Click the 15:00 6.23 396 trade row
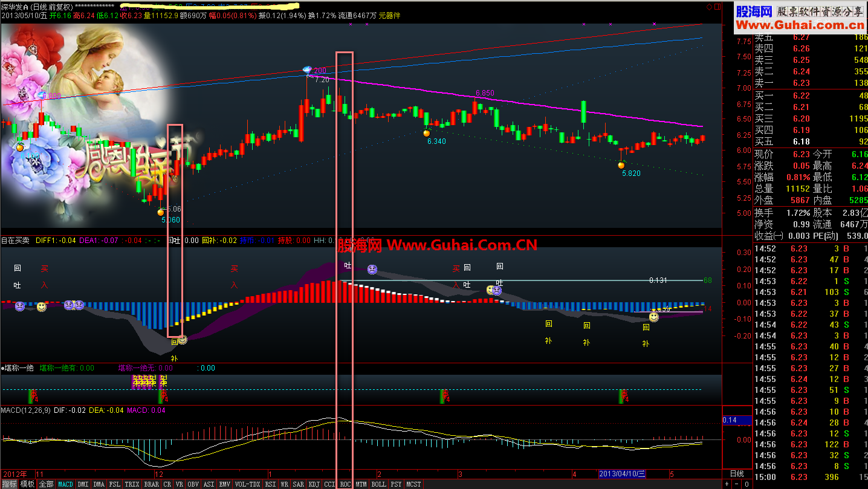 (x=811, y=477)
